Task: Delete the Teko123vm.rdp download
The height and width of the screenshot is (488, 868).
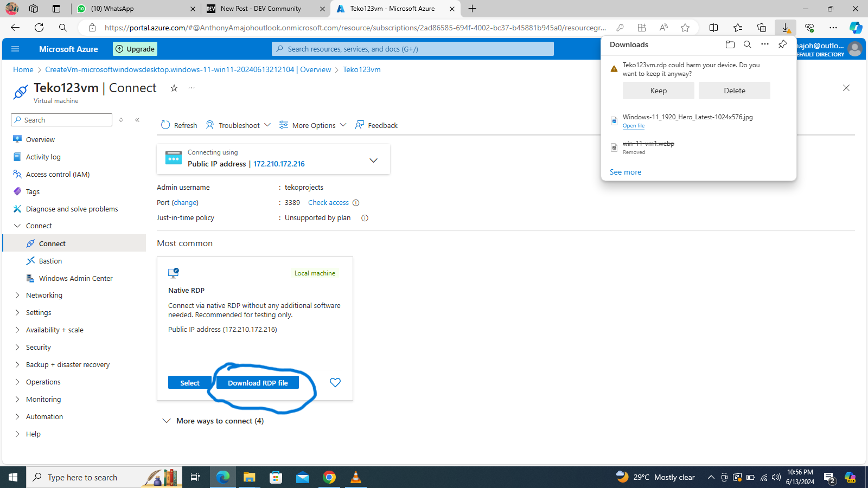Action: [x=735, y=91]
